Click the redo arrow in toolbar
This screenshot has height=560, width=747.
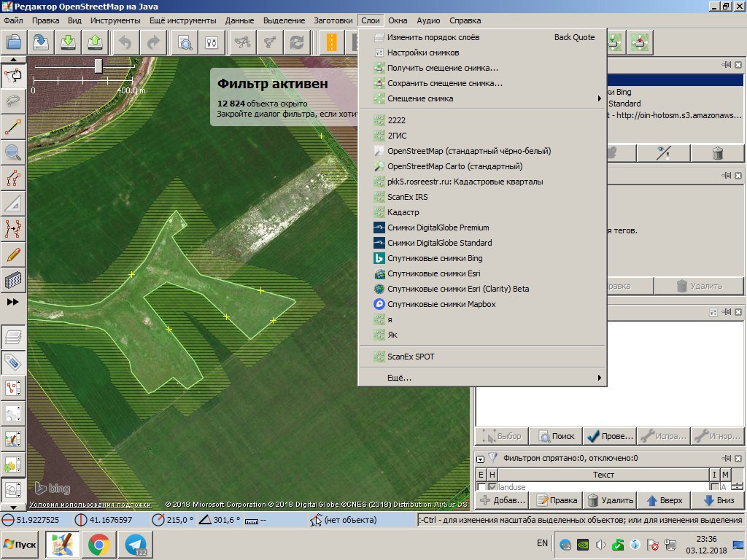coord(153,42)
